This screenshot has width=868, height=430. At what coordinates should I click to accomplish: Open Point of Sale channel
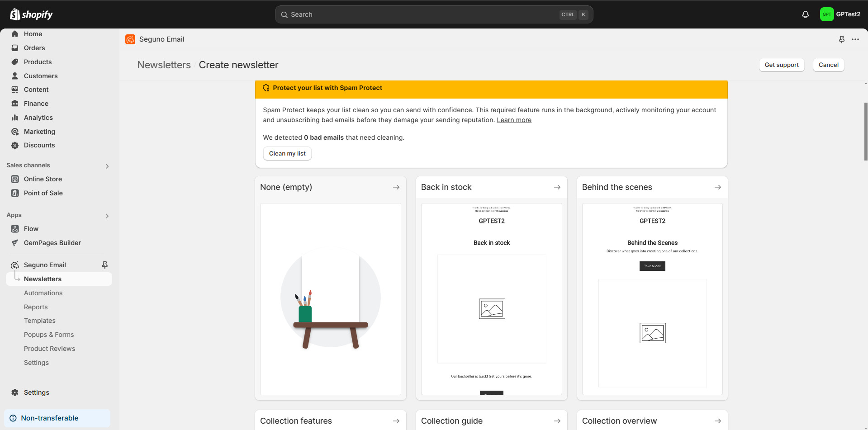click(43, 193)
